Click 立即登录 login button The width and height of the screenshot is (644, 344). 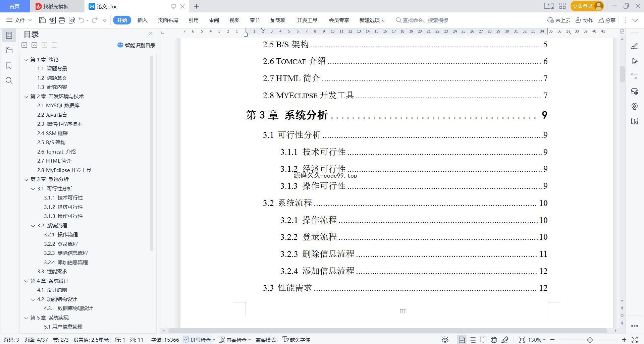coord(587,6)
